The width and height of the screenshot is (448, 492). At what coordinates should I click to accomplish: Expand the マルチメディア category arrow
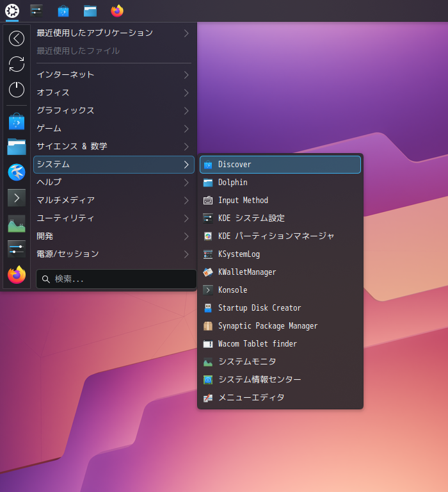coord(186,200)
